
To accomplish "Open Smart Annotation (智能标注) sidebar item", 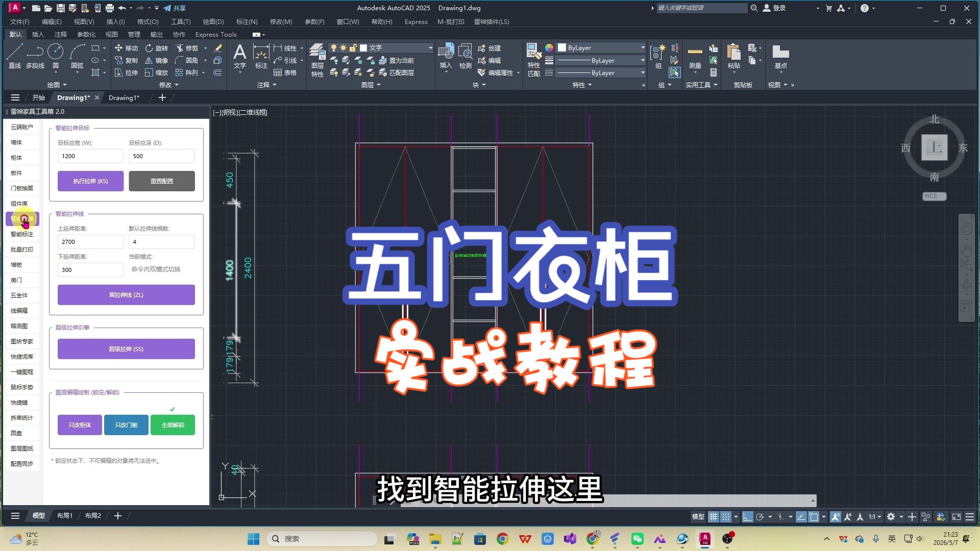I will pos(22,234).
